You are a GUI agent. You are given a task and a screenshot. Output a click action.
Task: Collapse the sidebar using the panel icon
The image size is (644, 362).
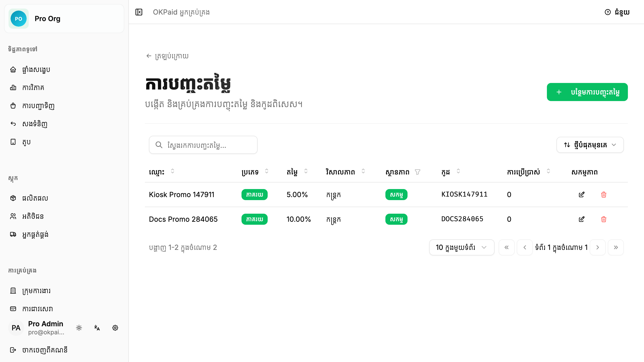click(139, 12)
